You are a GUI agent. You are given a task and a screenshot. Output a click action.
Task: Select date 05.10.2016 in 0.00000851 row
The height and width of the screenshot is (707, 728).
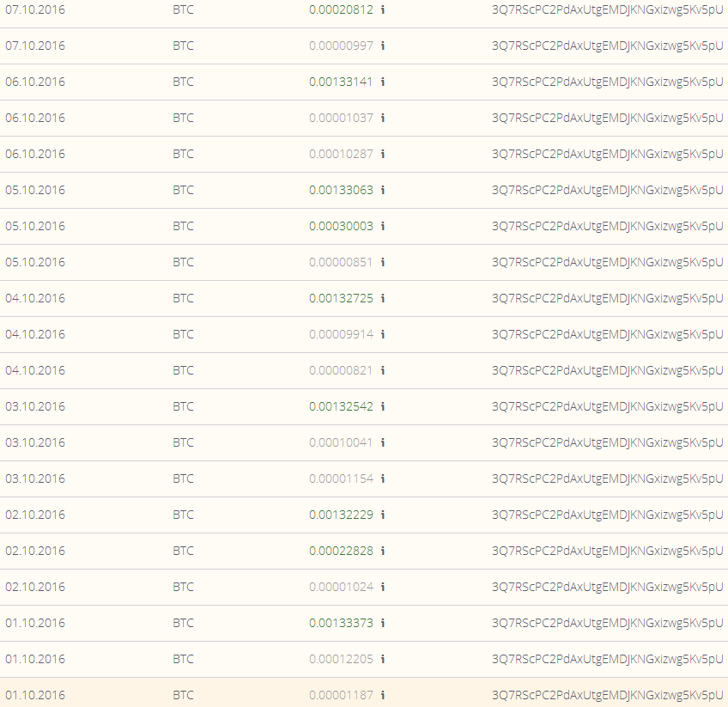(35, 262)
